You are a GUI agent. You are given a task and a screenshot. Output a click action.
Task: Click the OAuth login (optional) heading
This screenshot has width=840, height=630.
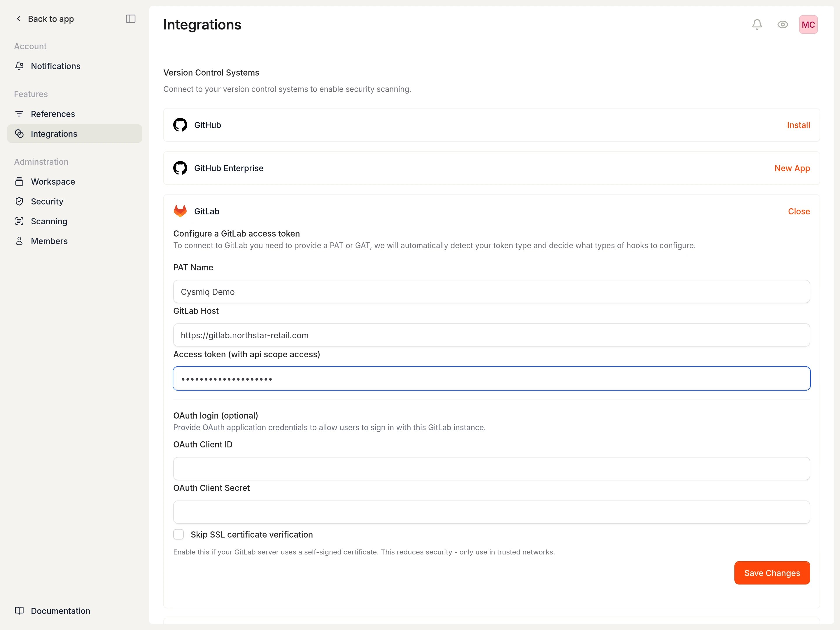point(216,415)
